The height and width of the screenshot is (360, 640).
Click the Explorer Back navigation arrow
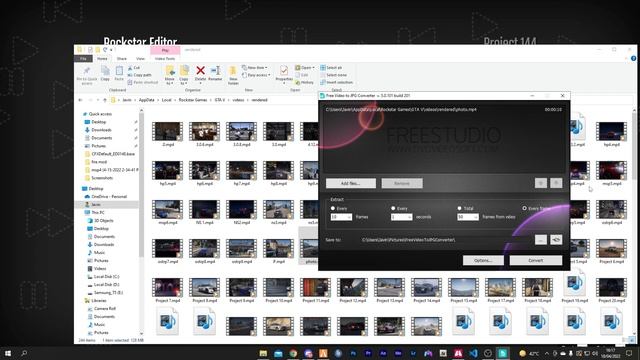[x=80, y=100]
